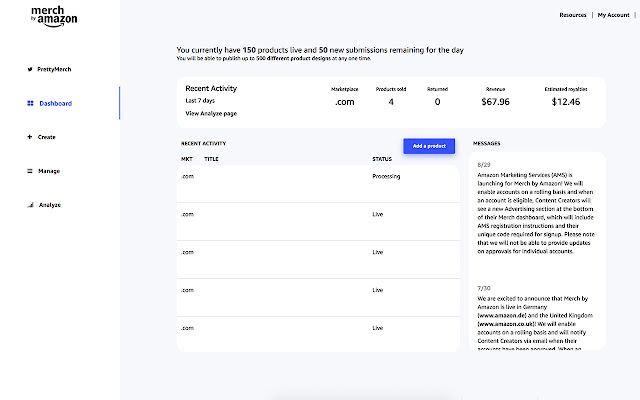Click the 8/29 message date
Screen dimensions: 640x400
pyautogui.click(x=484, y=165)
